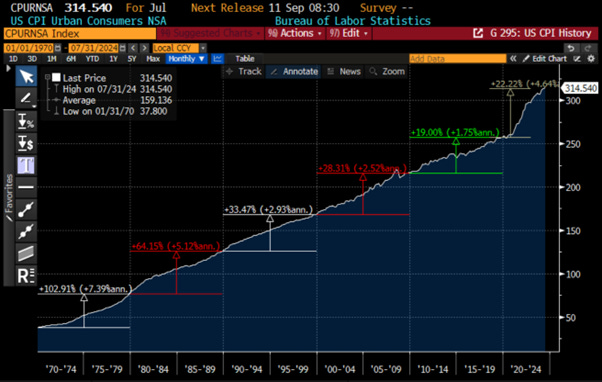The height and width of the screenshot is (382, 602).
Task: Select the 6M range tab
Action: [x=71, y=59]
